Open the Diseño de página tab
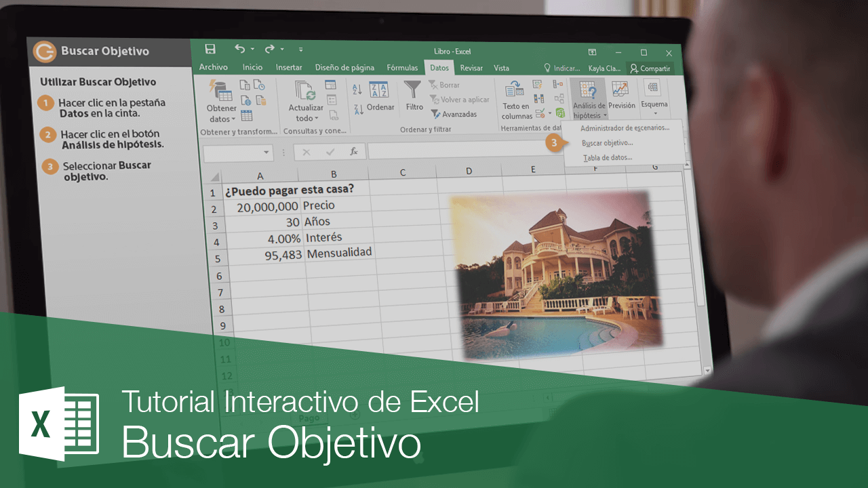The width and height of the screenshot is (868, 488). 344,67
